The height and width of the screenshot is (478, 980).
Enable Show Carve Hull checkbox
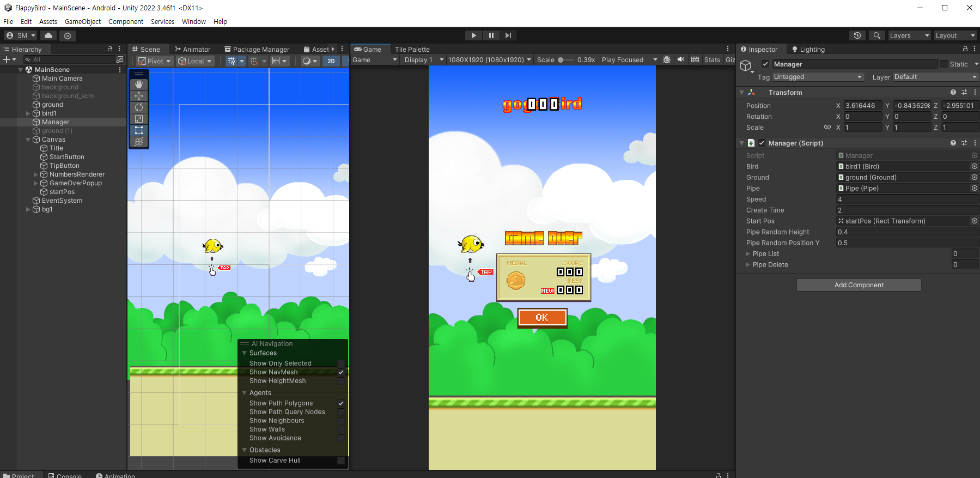(341, 461)
